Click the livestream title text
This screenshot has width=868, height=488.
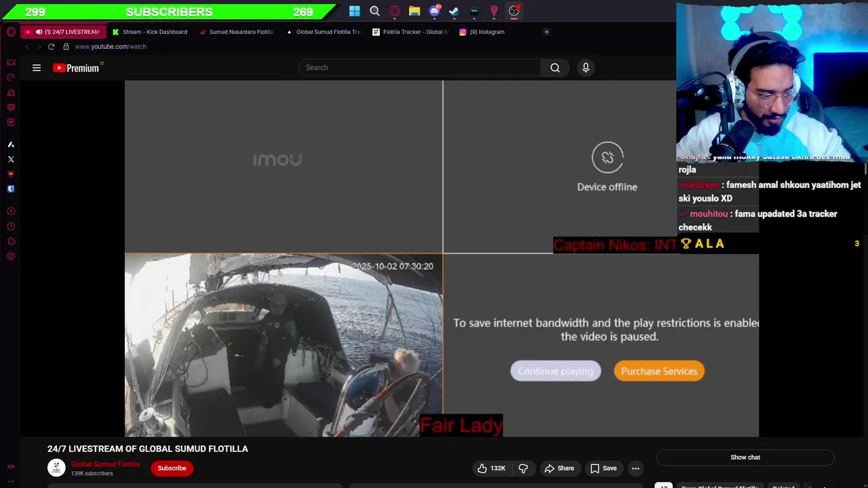pyautogui.click(x=148, y=449)
